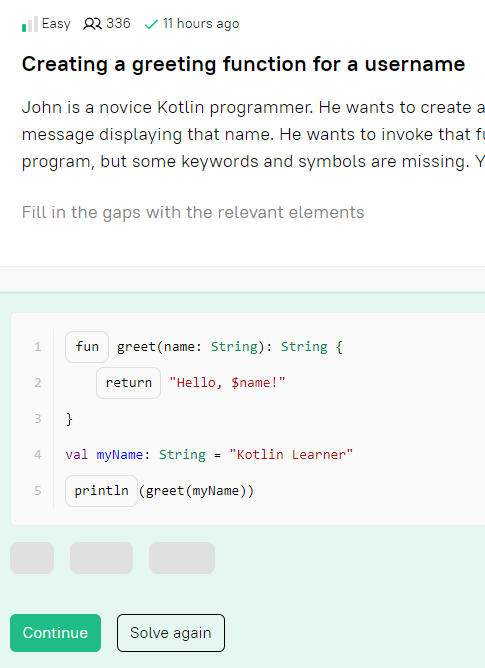Click the Solve again button
The height and width of the screenshot is (668, 485).
click(171, 633)
